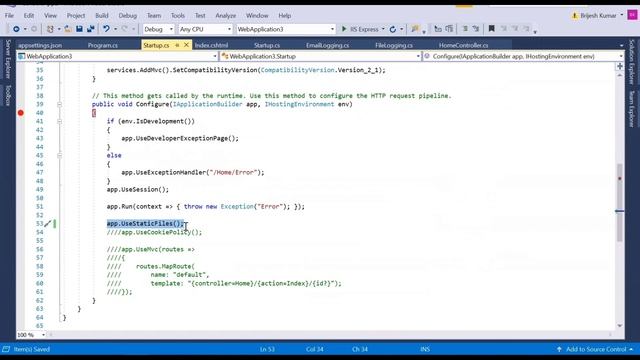Save the file with the floppy disk icon
This screenshot has height=360, width=640.
pos(79,29)
